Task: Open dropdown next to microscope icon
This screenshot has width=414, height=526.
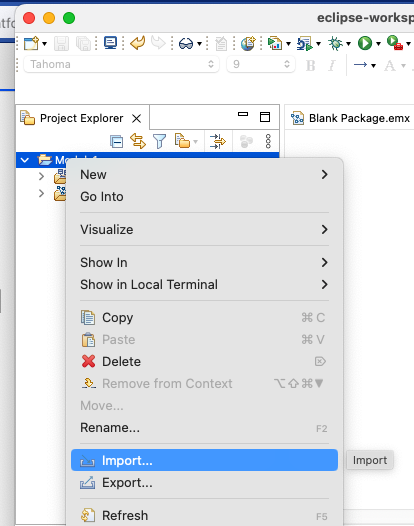Action: tap(318, 44)
